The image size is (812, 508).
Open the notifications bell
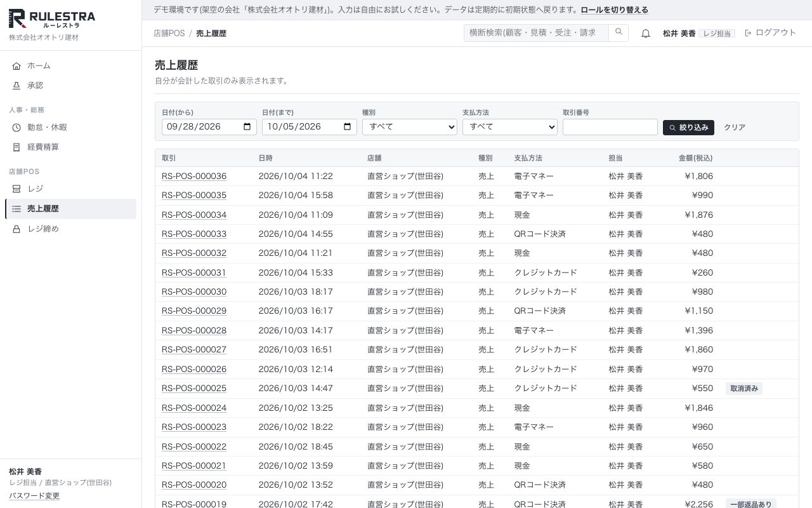tap(646, 34)
